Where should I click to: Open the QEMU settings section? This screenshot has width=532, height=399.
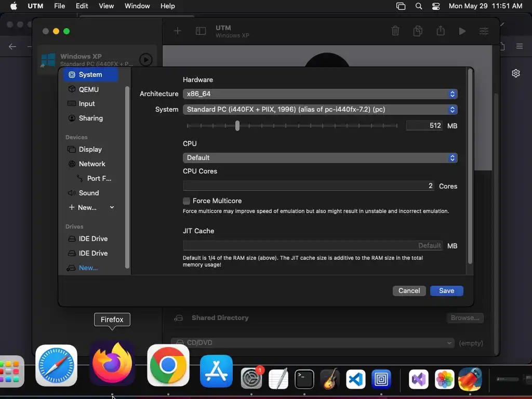coord(89,89)
